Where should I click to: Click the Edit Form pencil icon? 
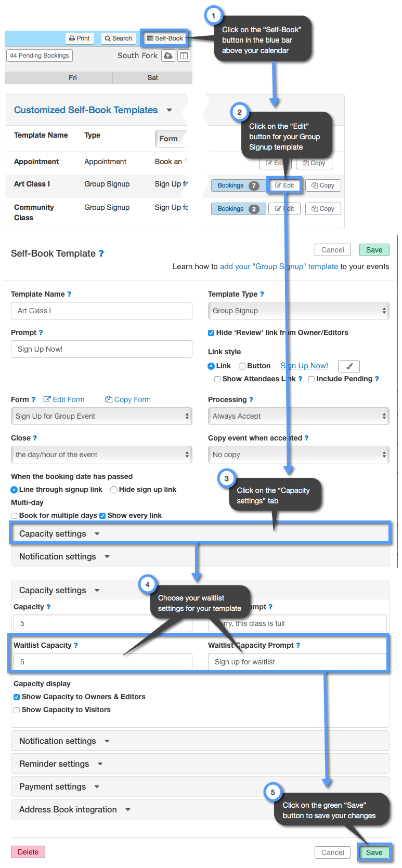[x=47, y=399]
